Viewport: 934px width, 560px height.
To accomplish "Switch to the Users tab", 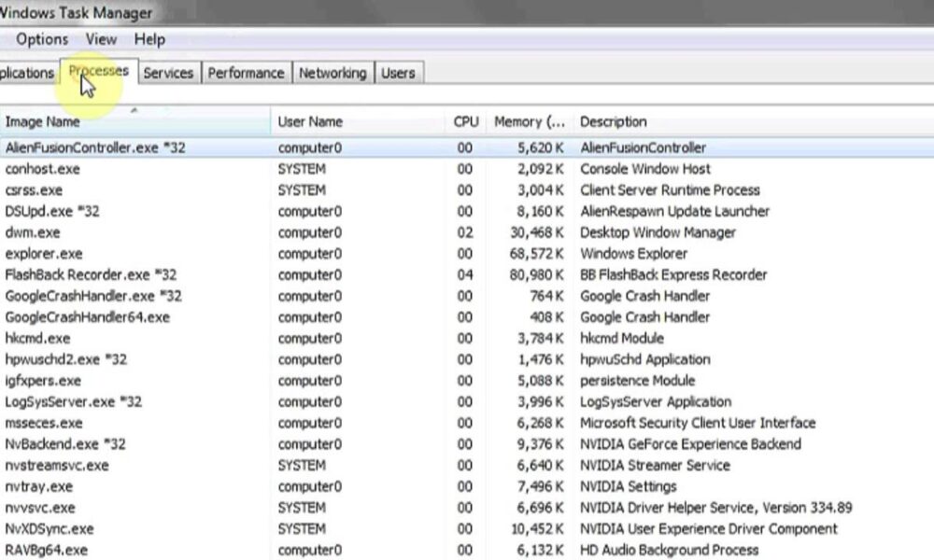I will coord(398,73).
